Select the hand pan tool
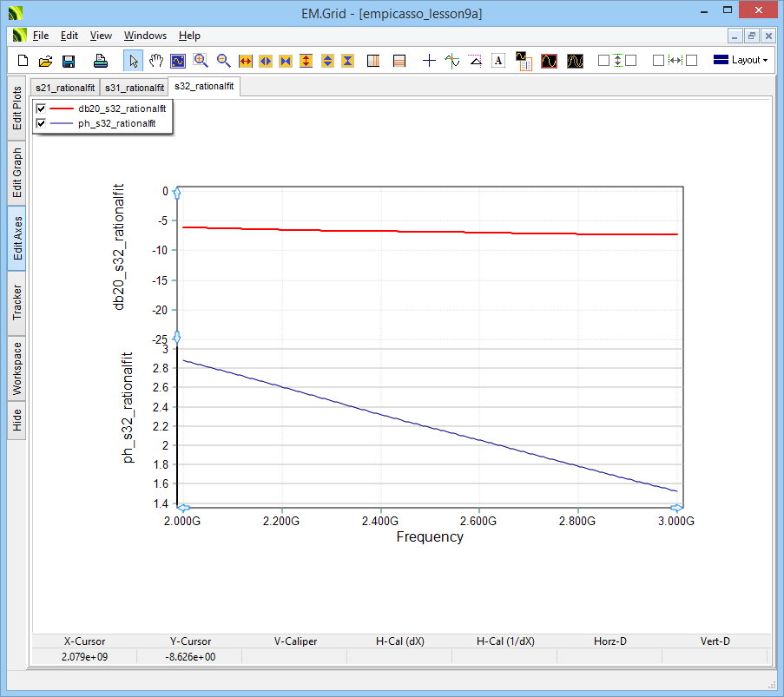The width and height of the screenshot is (784, 697). pos(156,61)
